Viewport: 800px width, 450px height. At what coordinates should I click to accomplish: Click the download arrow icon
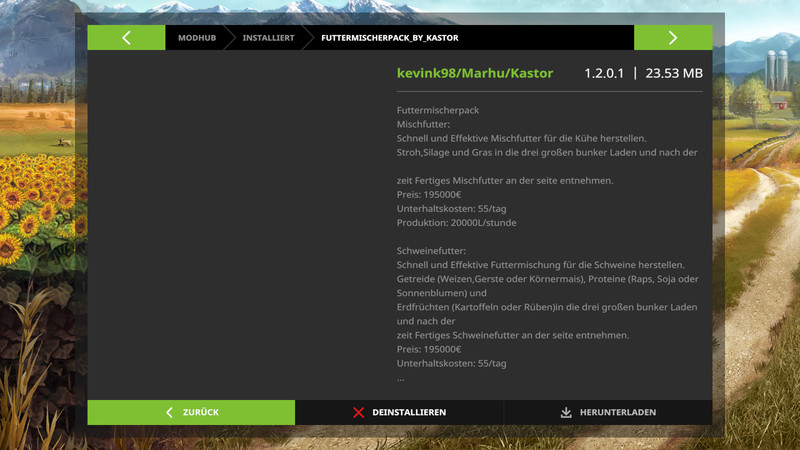pos(566,412)
